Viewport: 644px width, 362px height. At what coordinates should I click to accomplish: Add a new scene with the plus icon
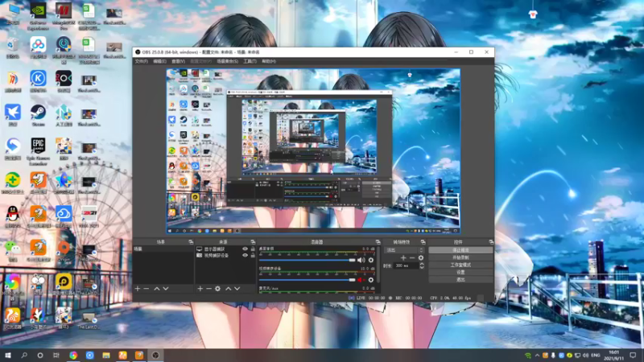click(x=138, y=289)
